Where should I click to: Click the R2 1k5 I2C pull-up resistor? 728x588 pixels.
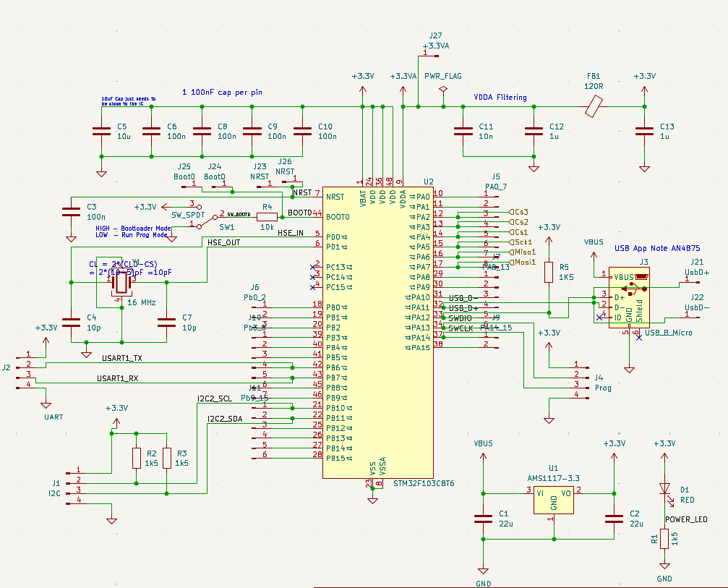(x=136, y=458)
